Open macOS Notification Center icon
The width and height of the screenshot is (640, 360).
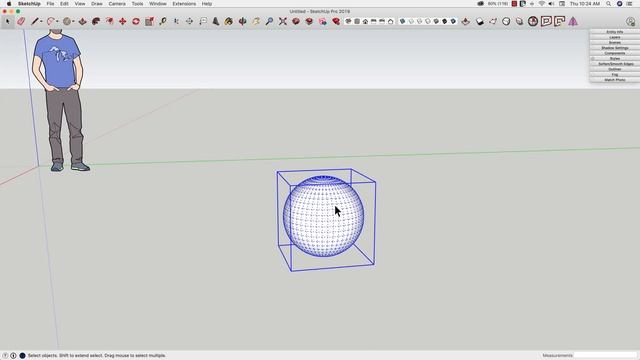[630, 4]
